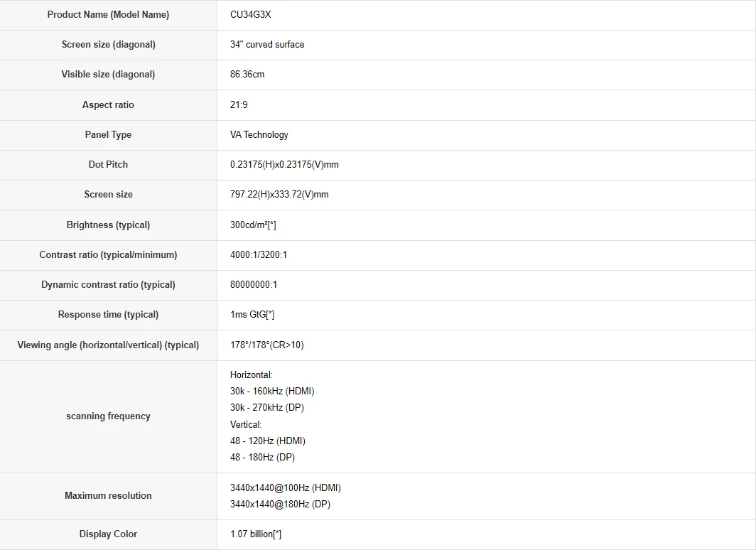Click the 178°/178°(CR>10) viewing angle value
This screenshot has width=756, height=550.
pos(267,345)
